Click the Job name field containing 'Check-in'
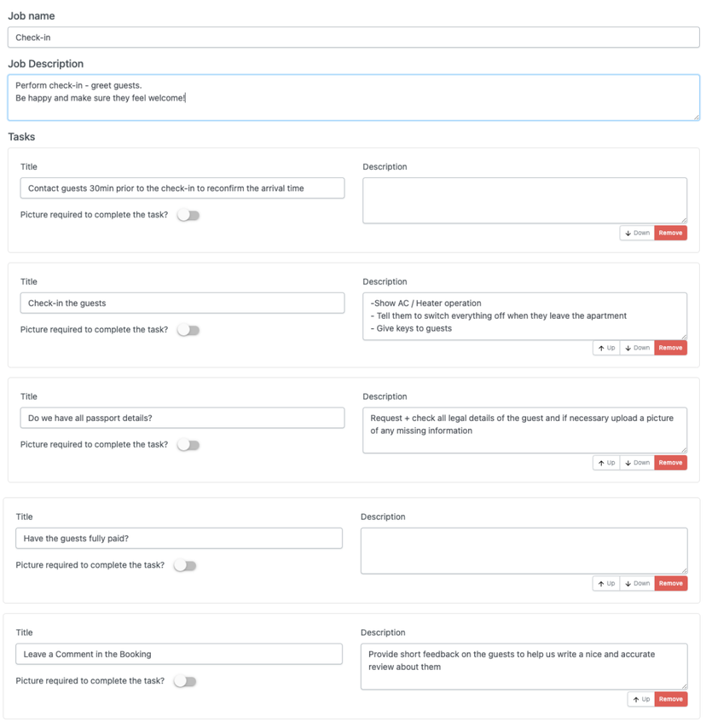 tap(353, 38)
